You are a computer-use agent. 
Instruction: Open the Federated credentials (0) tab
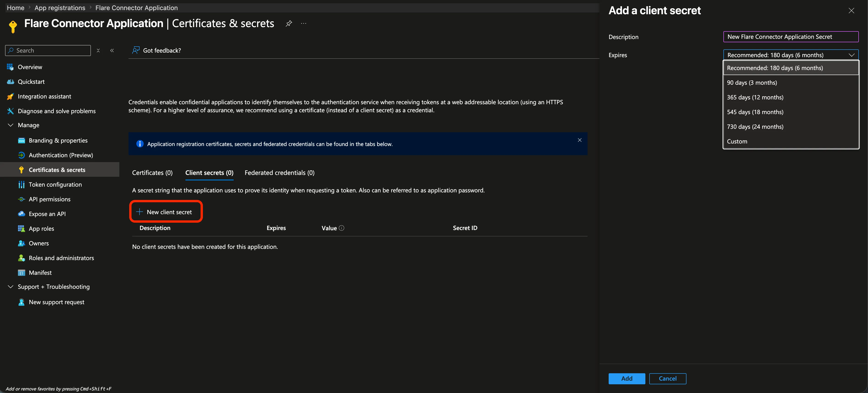(279, 173)
